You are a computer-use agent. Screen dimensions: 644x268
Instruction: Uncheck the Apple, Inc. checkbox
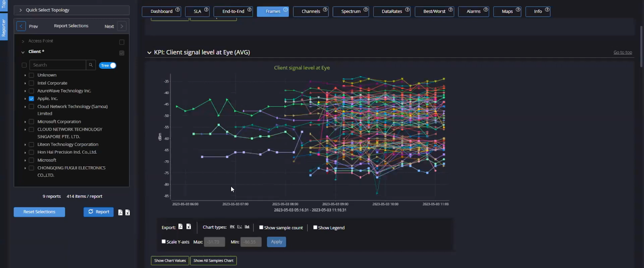point(31,99)
